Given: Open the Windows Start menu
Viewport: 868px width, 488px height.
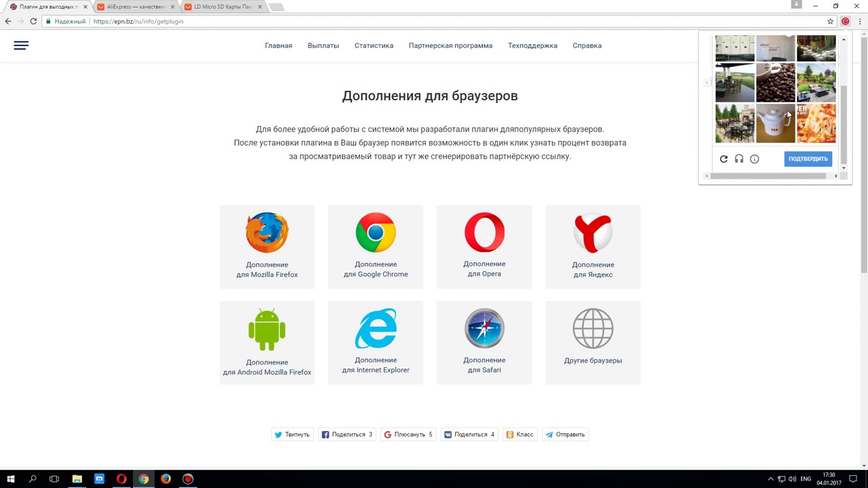Looking at the screenshot, I should [11, 479].
